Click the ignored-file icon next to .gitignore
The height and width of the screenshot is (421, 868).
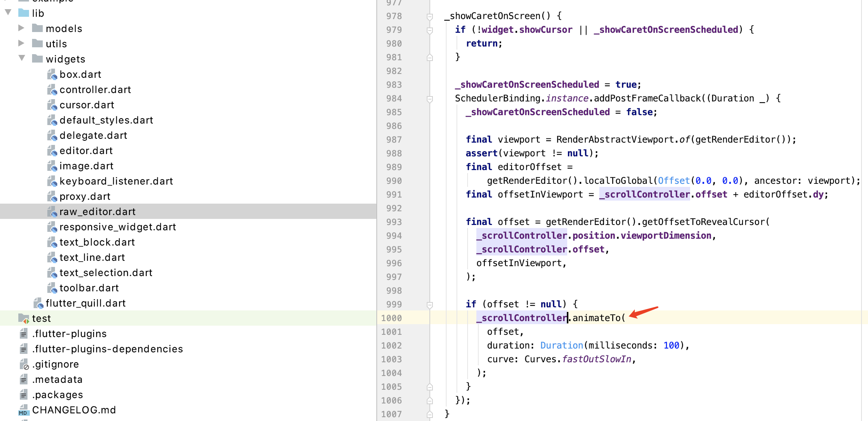(x=23, y=364)
